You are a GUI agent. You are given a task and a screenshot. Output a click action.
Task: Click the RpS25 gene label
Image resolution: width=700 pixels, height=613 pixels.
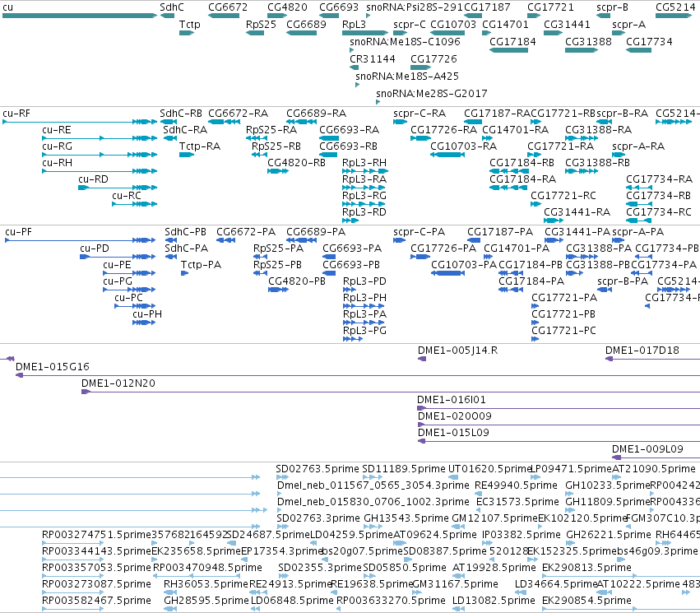coord(261,25)
